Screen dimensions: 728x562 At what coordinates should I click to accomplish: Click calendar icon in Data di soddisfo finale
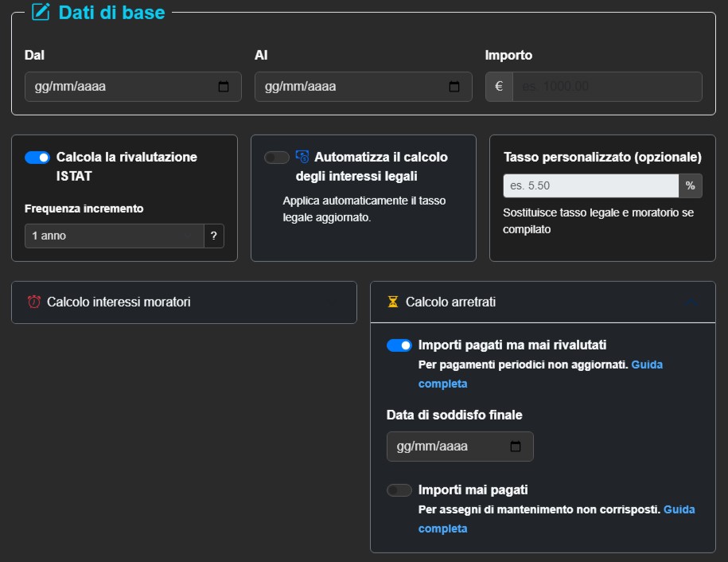[x=516, y=447]
